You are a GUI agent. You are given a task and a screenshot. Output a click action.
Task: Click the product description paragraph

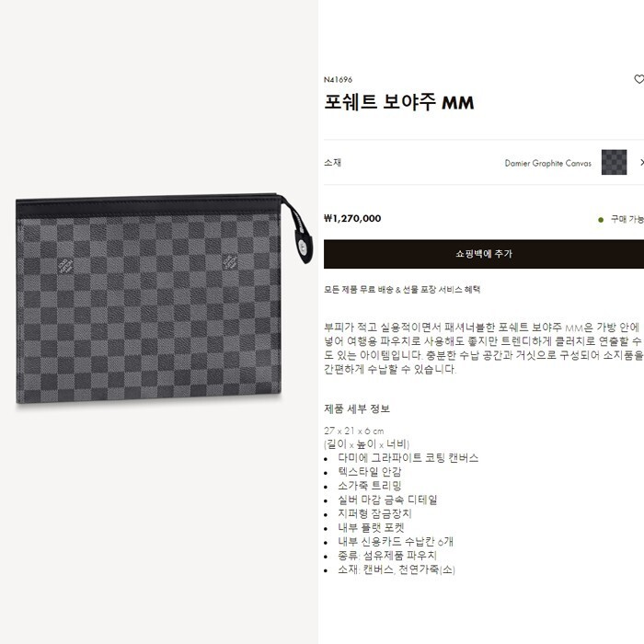tap(484, 349)
